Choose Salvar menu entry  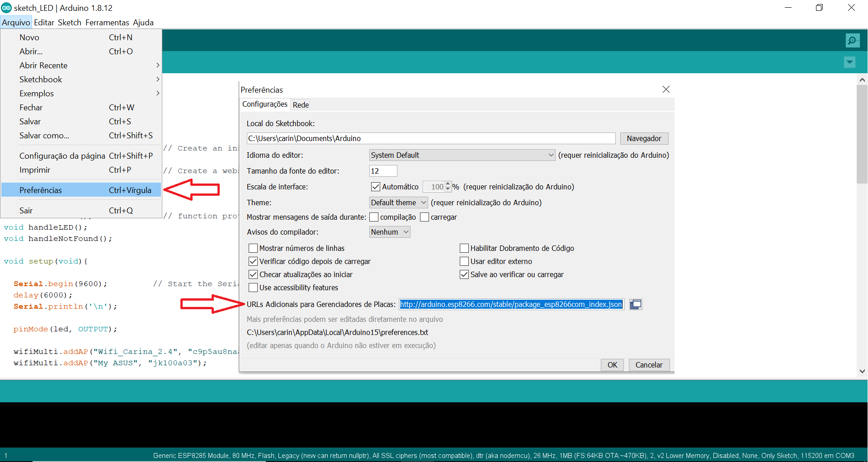pos(81,122)
